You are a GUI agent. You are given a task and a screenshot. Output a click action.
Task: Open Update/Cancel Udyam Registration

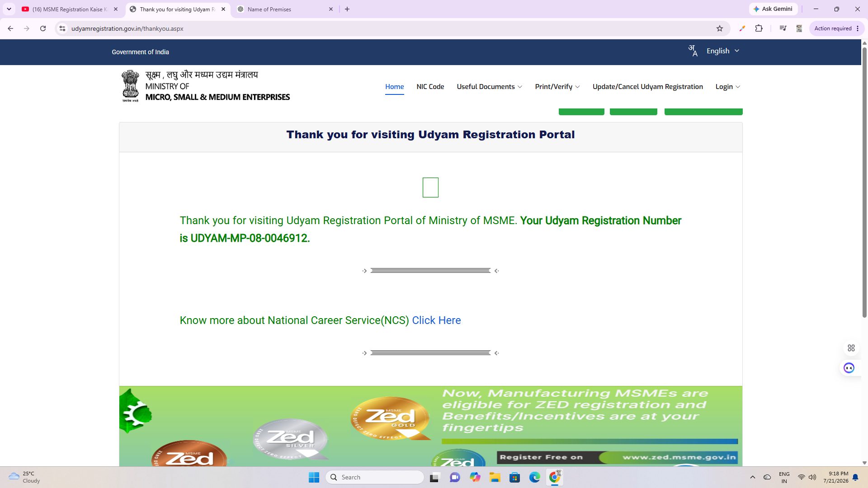coord(648,87)
